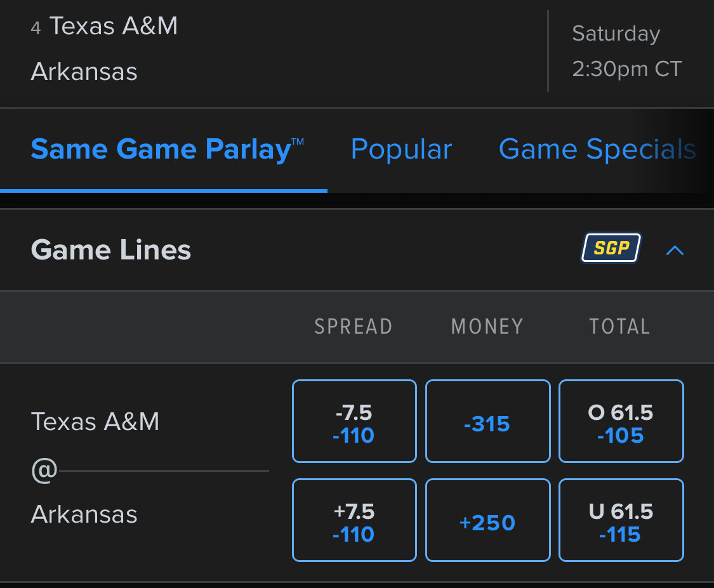Select Arkansas +7.5 spread bet

pyautogui.click(x=354, y=521)
